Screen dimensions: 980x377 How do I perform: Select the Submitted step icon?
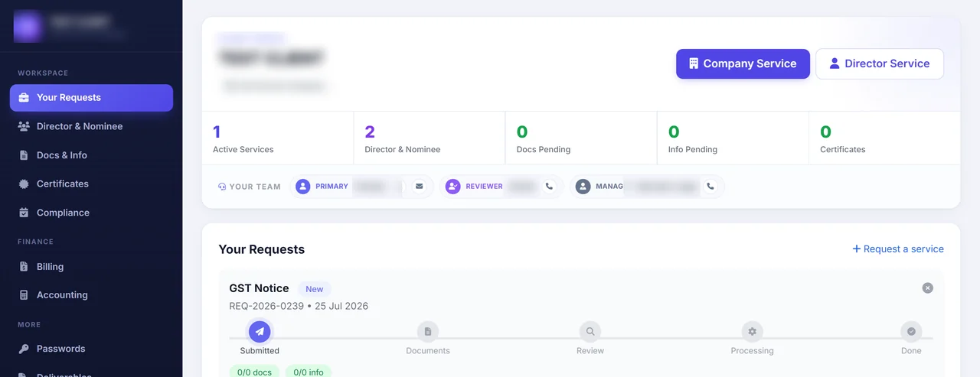click(x=260, y=332)
